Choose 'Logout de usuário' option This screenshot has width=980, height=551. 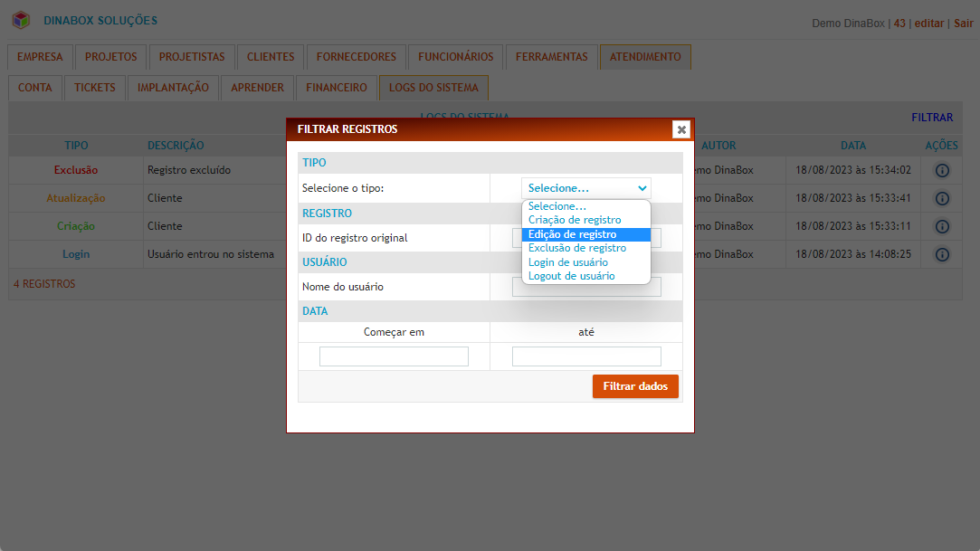tap(571, 276)
